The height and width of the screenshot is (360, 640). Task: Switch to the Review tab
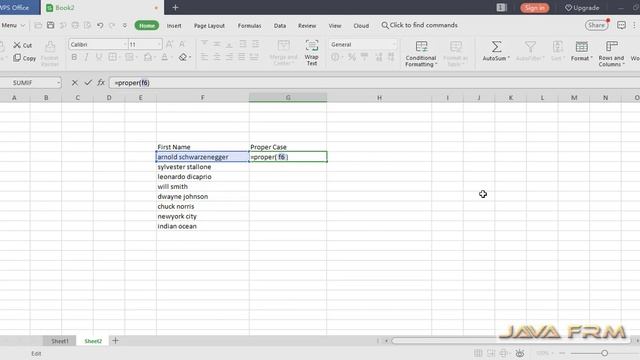307,26
